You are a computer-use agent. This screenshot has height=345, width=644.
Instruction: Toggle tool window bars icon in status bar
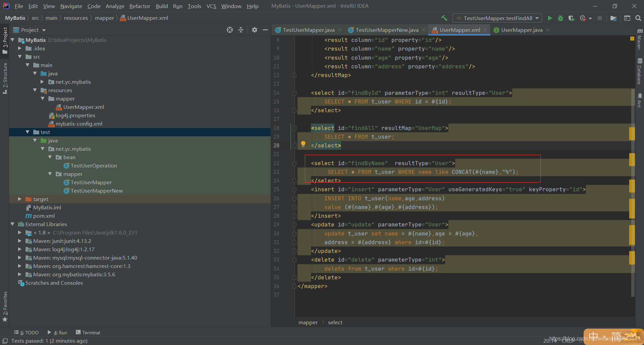point(5,341)
